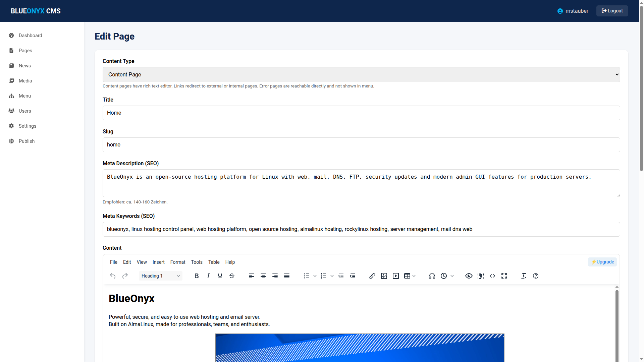The width and height of the screenshot is (644, 362).
Task: Open the Insert menu
Action: 158,262
